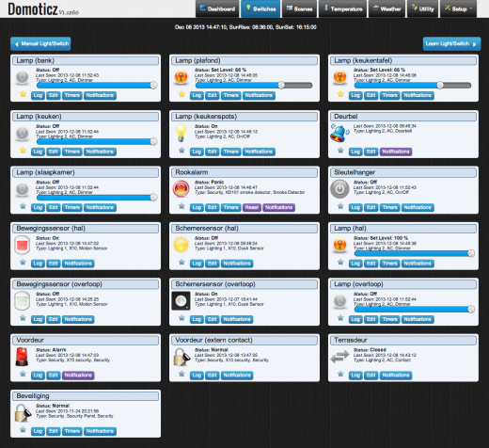Image resolution: width=489 pixels, height=448 pixels.
Task: Toggle the Lamp (keukenspots) light bulb
Action: tap(181, 133)
